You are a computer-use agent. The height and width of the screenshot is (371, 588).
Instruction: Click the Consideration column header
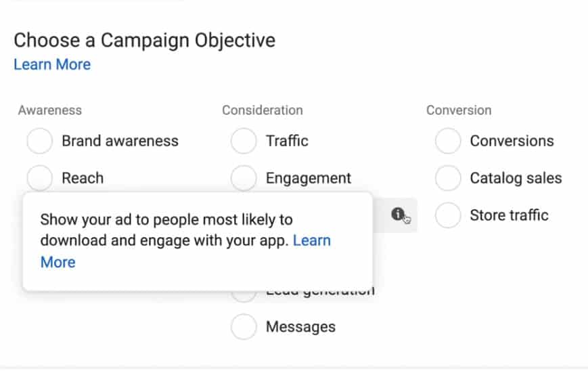[263, 110]
